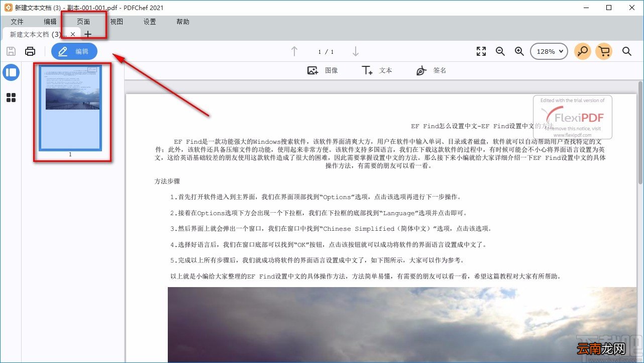Click the orange key activation icon
The image size is (644, 363).
pyautogui.click(x=583, y=51)
